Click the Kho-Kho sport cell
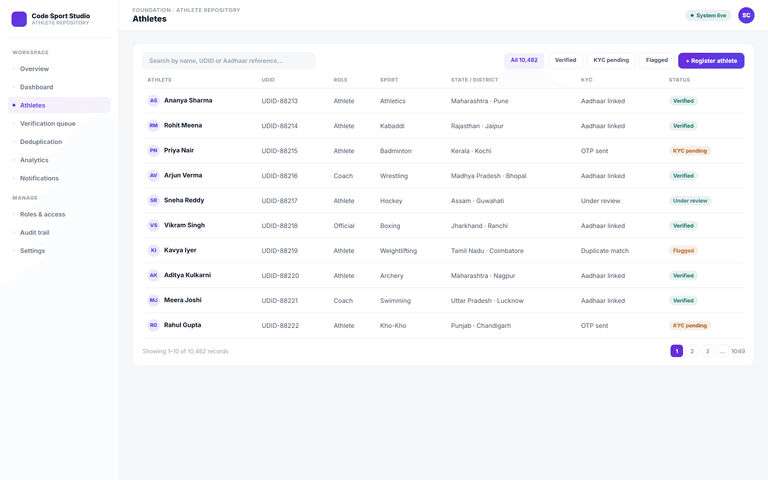The width and height of the screenshot is (768, 480). pyautogui.click(x=393, y=326)
